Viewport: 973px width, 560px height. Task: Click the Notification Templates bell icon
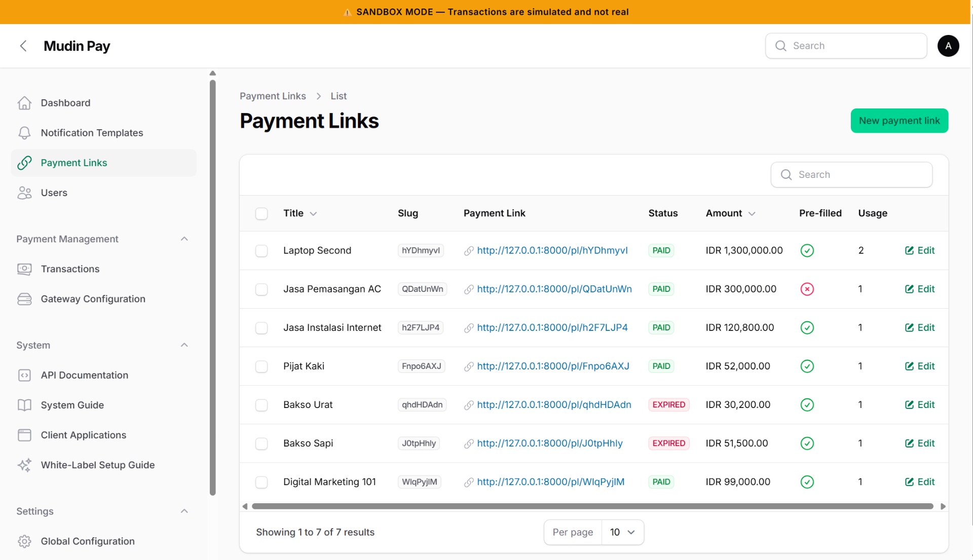pos(24,133)
